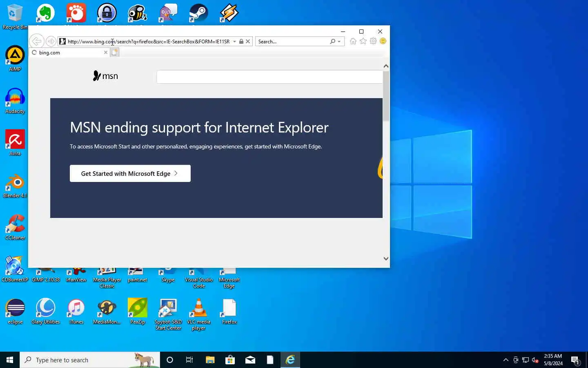The width and height of the screenshot is (588, 368).
Task: Open File Explorer from the taskbar
Action: click(x=210, y=360)
